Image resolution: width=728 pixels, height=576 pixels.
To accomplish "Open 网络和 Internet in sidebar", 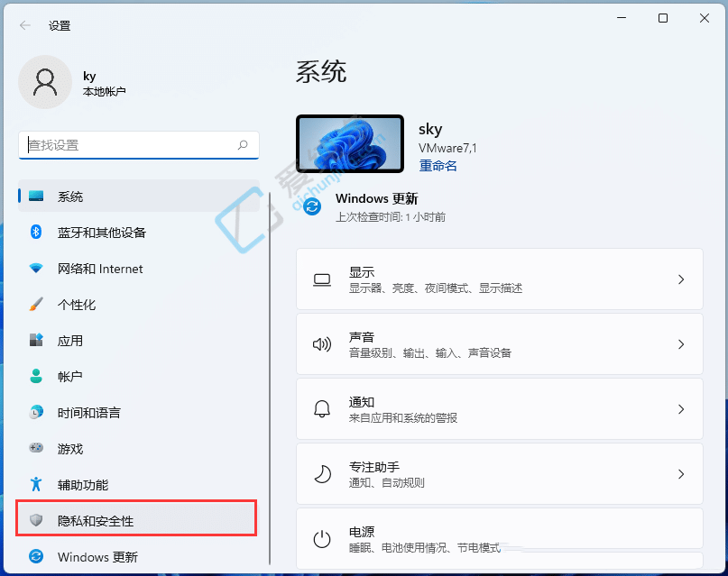I will (138, 269).
